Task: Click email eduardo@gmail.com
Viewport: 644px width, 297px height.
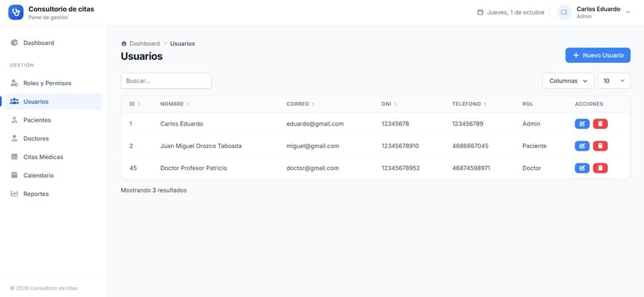Action: point(315,124)
